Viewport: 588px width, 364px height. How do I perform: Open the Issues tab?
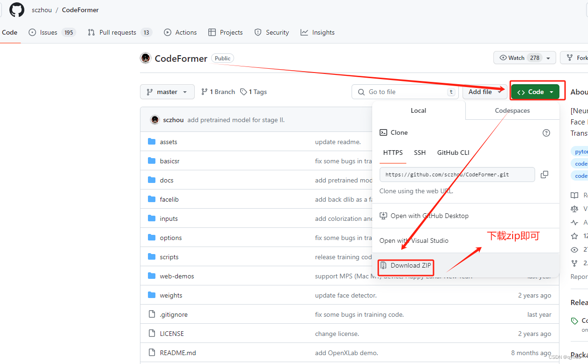tap(52, 32)
